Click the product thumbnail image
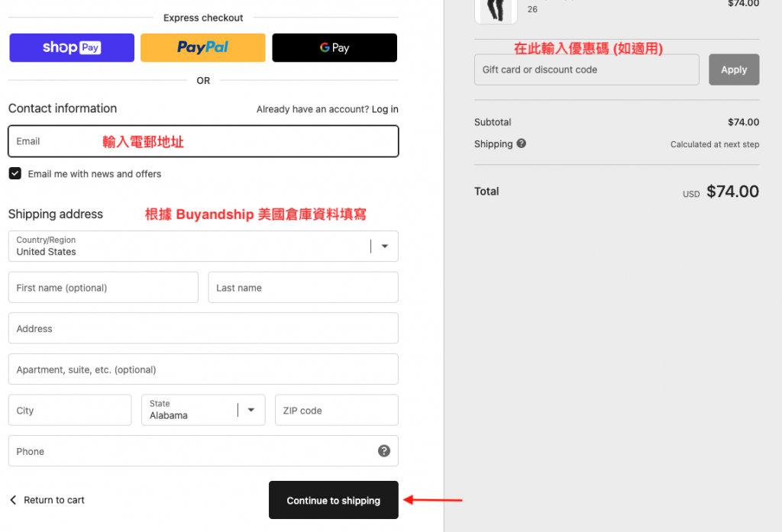Image resolution: width=782 pixels, height=532 pixels. pos(496,9)
